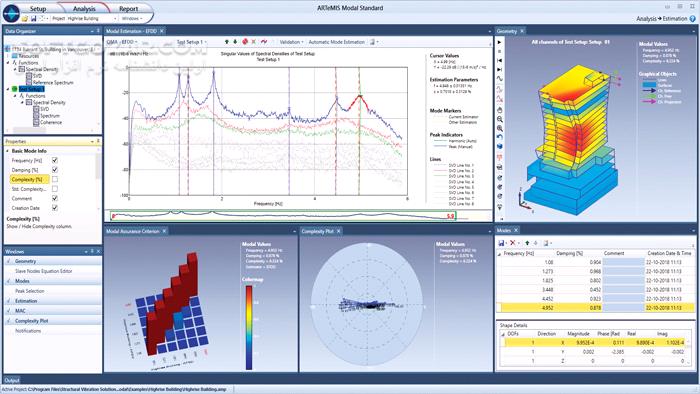This screenshot has width=700, height=394.
Task: Pin the Data Organizer panel
Action: (x=98, y=31)
